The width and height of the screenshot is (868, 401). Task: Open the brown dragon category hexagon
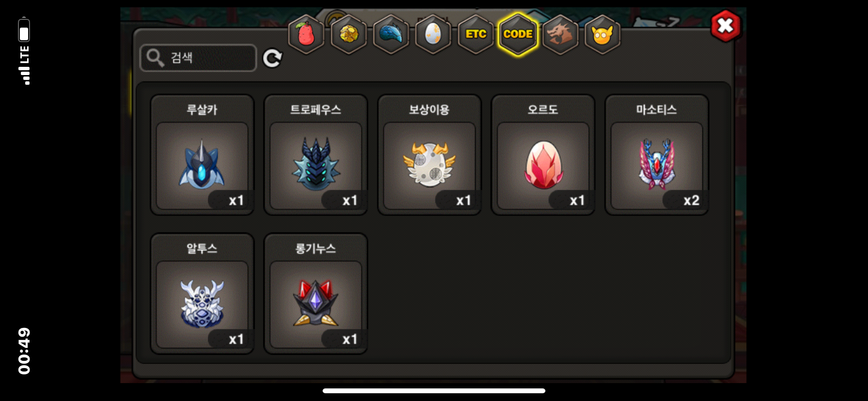point(560,34)
